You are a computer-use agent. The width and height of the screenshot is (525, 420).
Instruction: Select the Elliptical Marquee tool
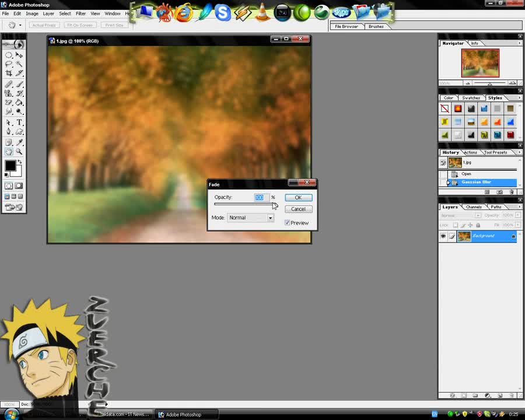[x=9, y=55]
